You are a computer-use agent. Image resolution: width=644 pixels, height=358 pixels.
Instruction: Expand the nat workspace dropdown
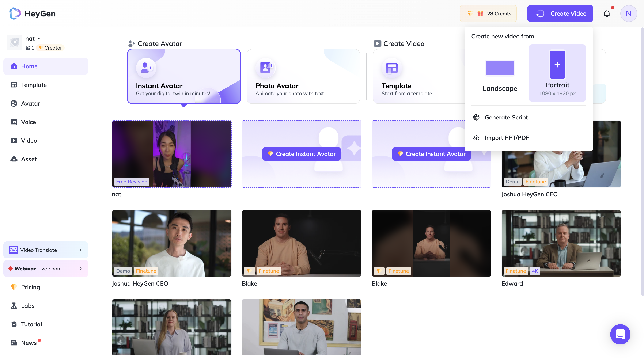39,38
